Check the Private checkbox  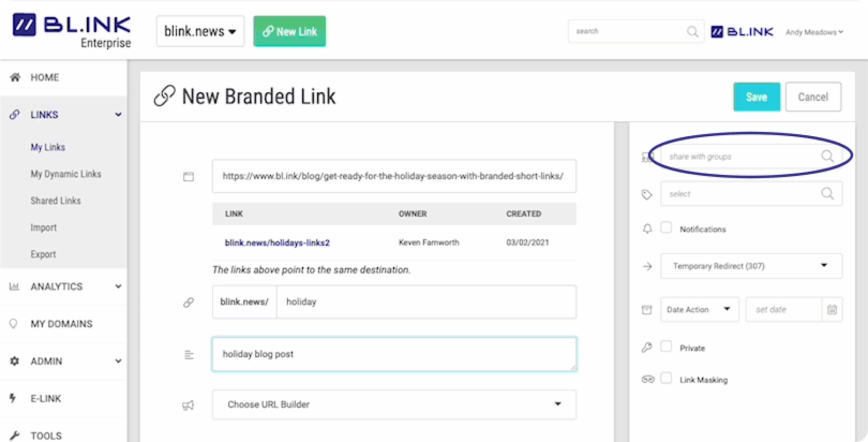click(x=666, y=347)
